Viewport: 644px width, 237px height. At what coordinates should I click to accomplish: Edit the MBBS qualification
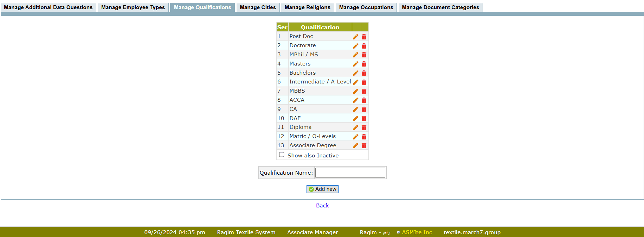point(355,91)
